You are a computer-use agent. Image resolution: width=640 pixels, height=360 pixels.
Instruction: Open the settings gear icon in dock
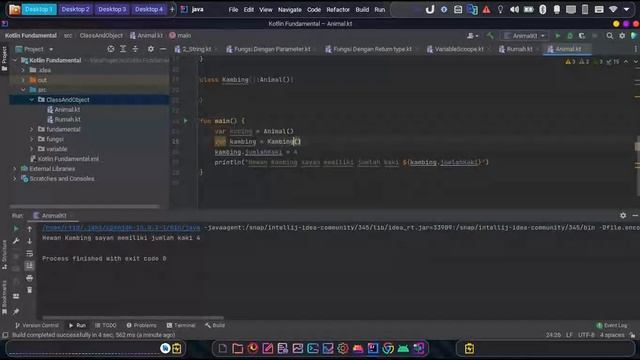tap(343, 349)
